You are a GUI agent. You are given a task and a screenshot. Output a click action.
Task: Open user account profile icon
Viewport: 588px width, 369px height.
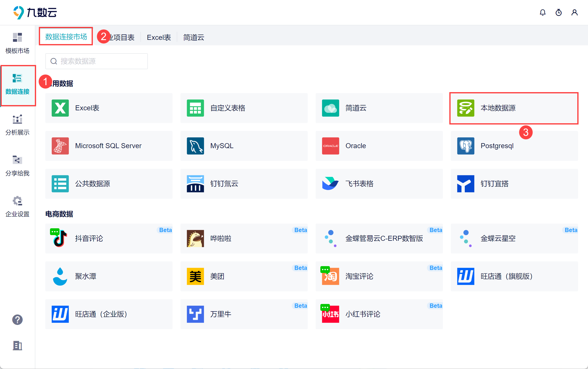pos(574,12)
